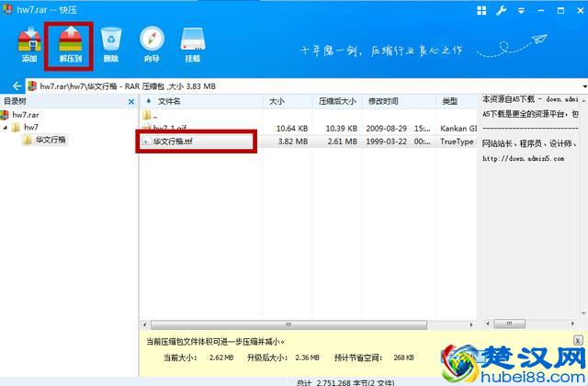Click the http://down.admin5.com link text
Viewport: 588px width, 386px height.
pos(523,159)
